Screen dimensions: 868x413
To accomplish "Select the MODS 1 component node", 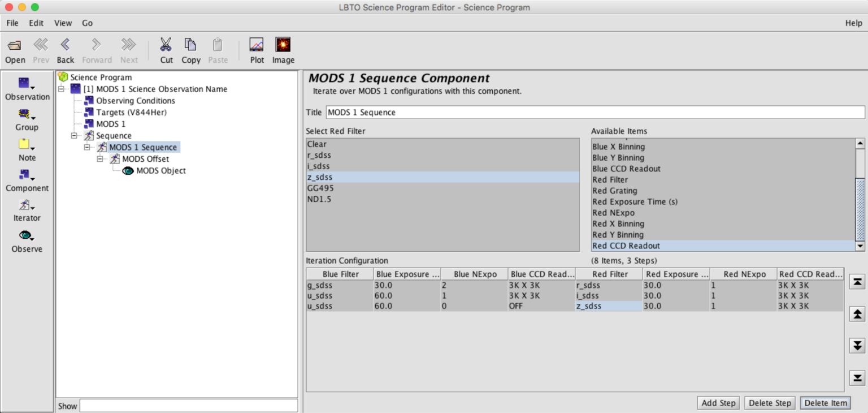I will point(111,124).
